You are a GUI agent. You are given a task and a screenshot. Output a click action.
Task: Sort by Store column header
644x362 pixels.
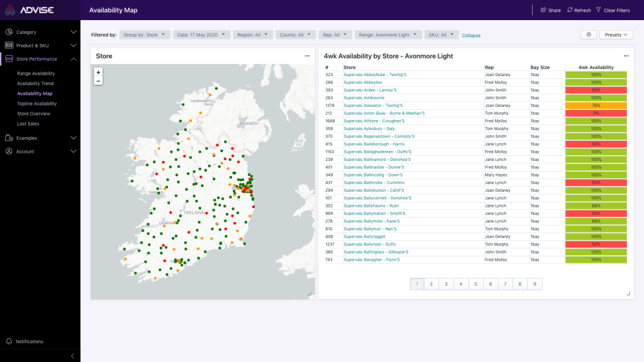click(350, 67)
